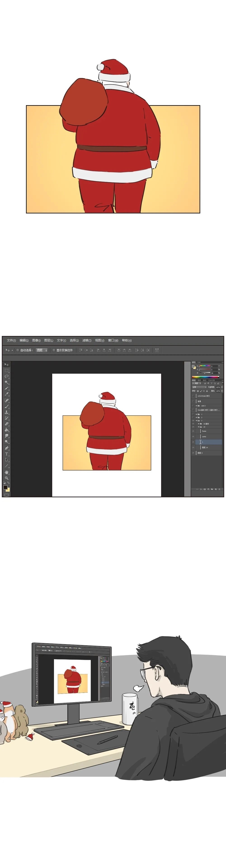Select the Zoom magnifier tool

(6, 478)
